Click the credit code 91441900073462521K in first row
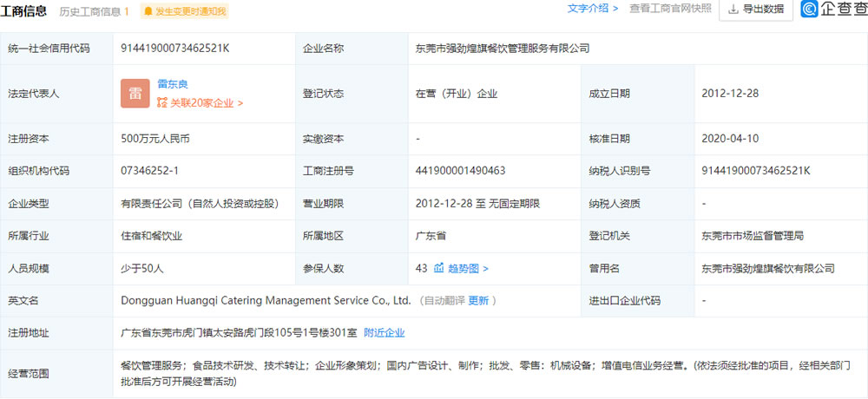The height and width of the screenshot is (399, 868). coord(175,49)
